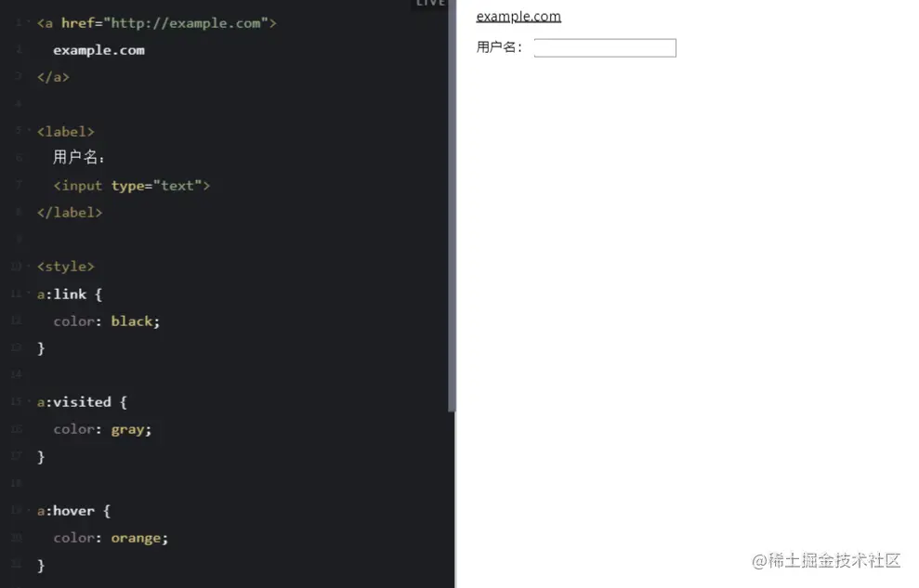This screenshot has height=588, width=919.
Task: Open the example.com link in preview
Action: (519, 17)
